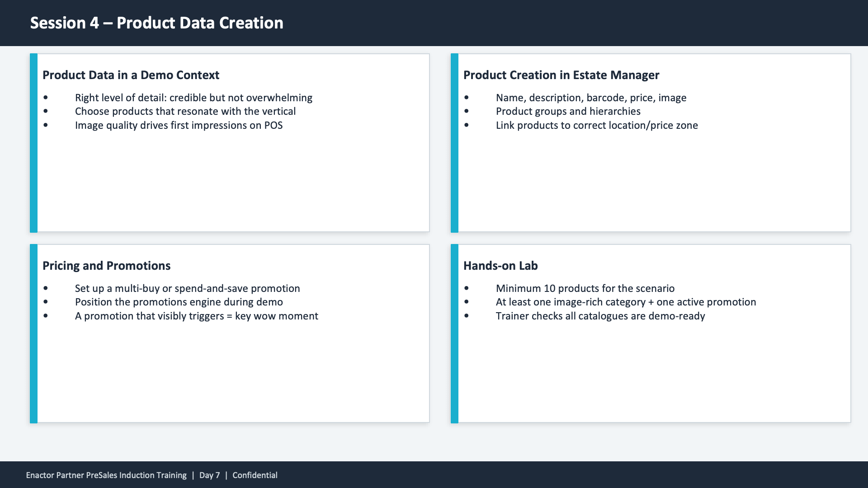The image size is (868, 488).
Task: Click the bullet mentioning multi-buy promotion setup
Action: point(188,288)
